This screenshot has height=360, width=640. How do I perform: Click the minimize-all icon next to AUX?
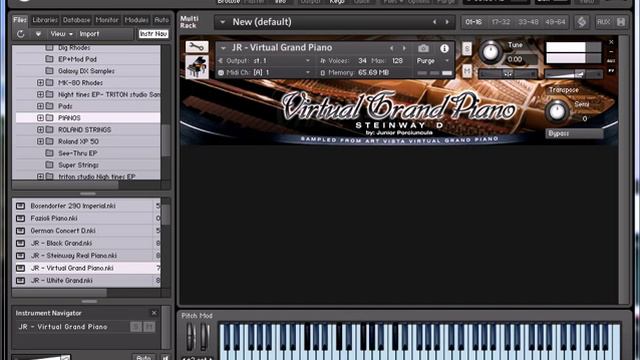(621, 22)
